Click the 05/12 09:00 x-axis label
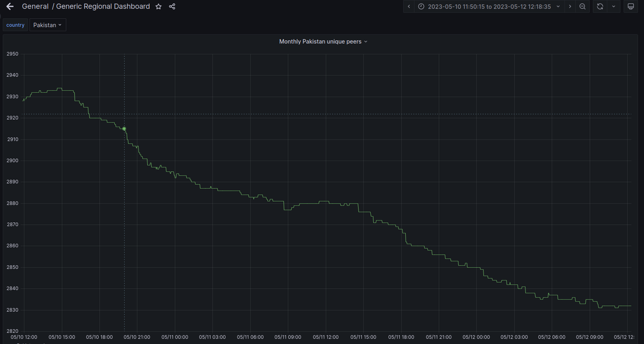Image resolution: width=644 pixels, height=344 pixels. click(x=590, y=337)
